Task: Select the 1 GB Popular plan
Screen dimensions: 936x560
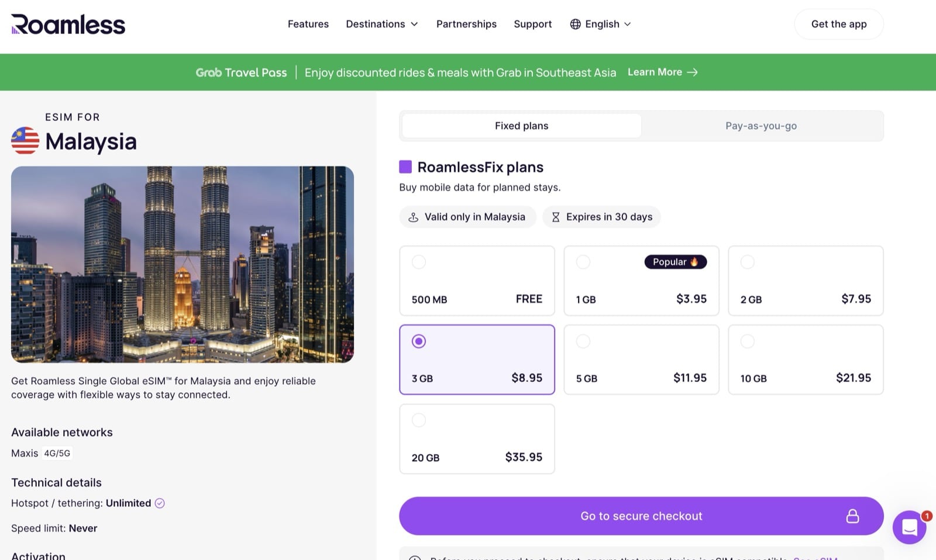Action: pyautogui.click(x=641, y=281)
